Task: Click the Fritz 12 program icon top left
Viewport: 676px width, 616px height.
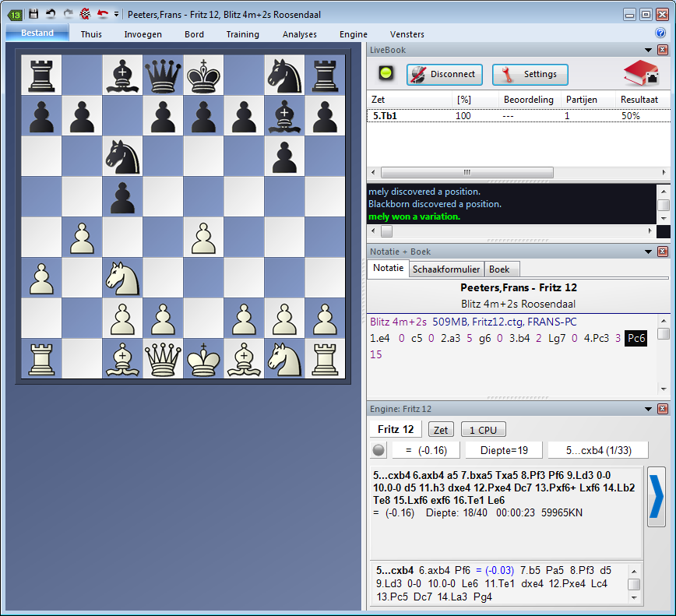Action: point(16,14)
